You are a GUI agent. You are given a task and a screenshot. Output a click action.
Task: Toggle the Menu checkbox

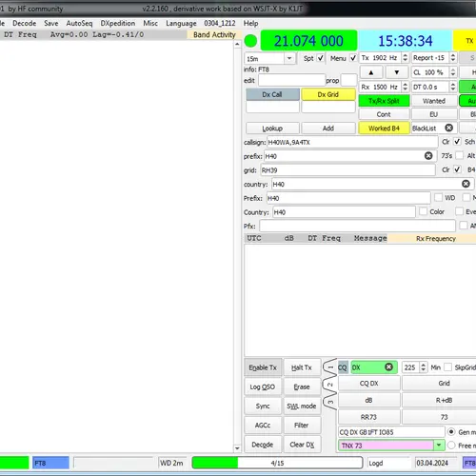pos(353,58)
